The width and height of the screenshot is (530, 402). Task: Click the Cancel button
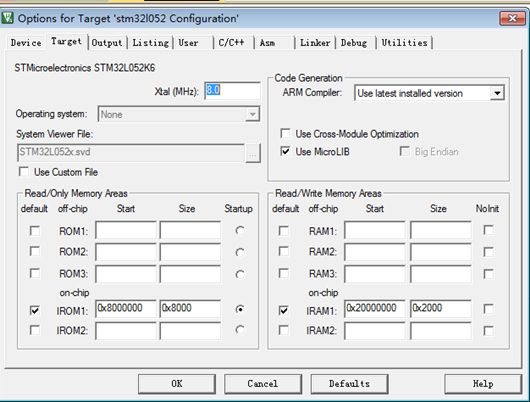(x=263, y=384)
